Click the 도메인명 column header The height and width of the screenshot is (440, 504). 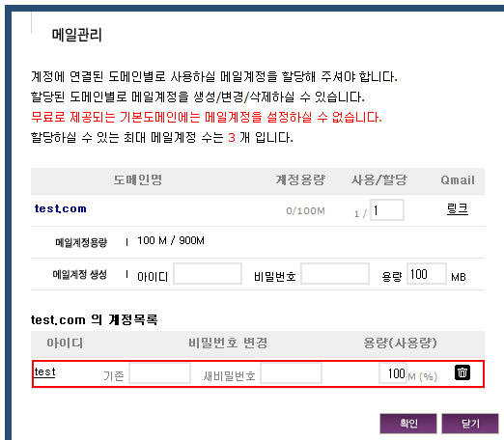pyautogui.click(x=138, y=179)
